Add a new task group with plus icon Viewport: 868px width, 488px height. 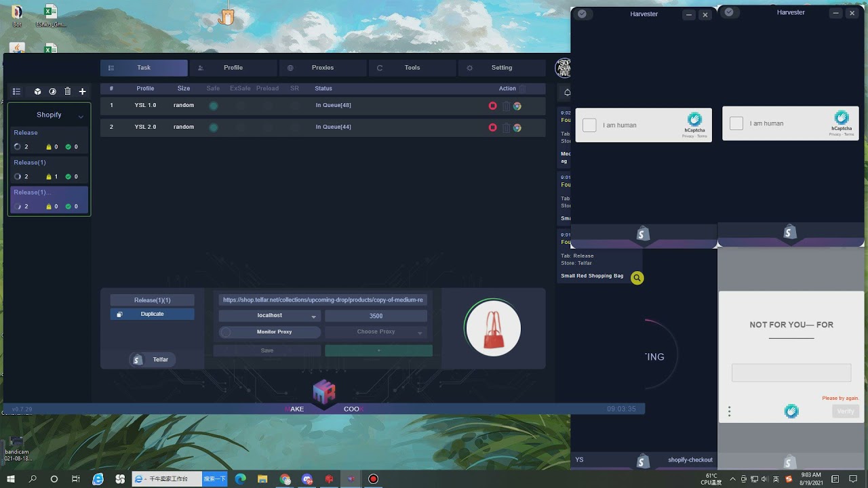[x=83, y=91]
